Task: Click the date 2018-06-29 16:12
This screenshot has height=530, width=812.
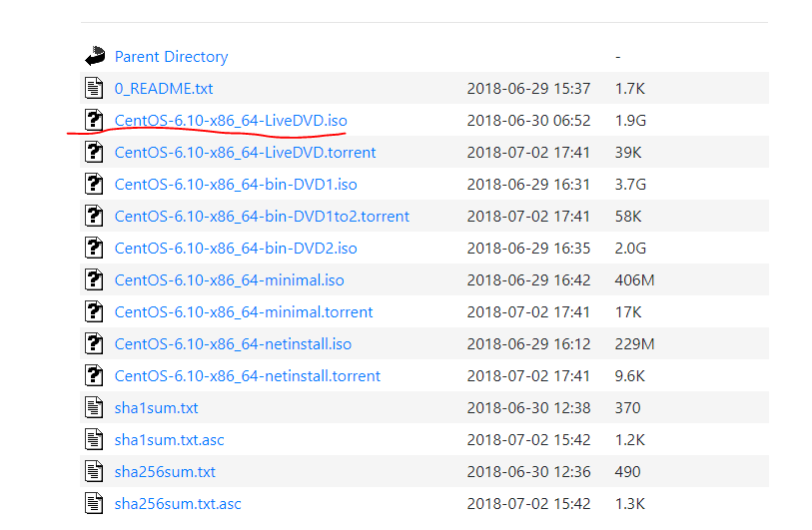Action: click(x=528, y=344)
